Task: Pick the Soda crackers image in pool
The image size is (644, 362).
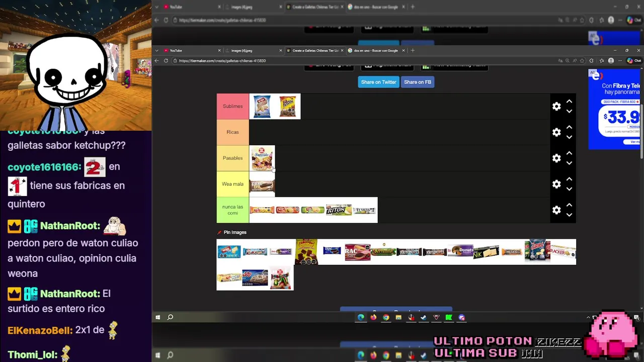Action: tap(229, 278)
